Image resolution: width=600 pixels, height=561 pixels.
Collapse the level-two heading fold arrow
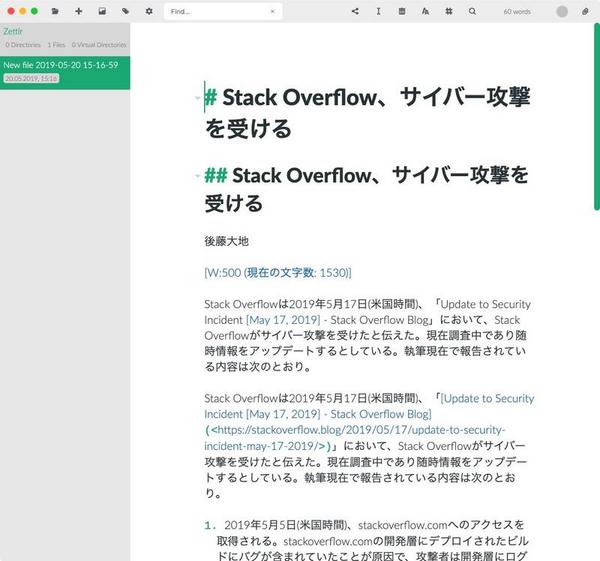197,176
